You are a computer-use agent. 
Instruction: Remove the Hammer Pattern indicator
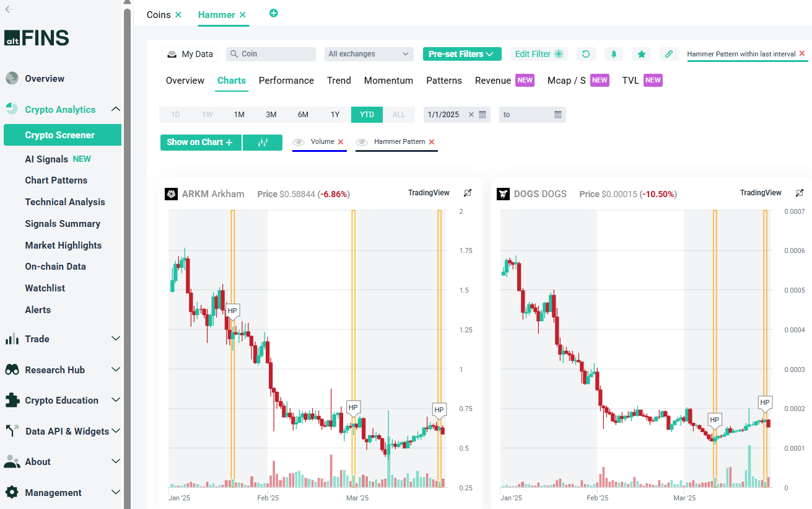coord(432,142)
